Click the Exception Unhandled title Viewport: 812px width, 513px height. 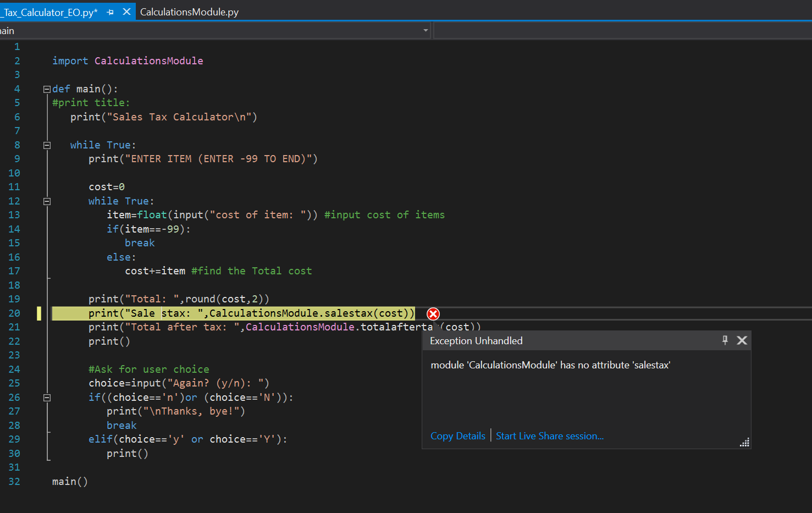click(476, 341)
